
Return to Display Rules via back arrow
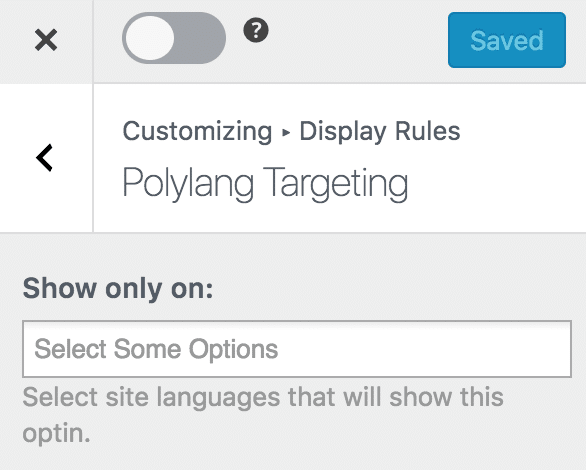point(45,158)
